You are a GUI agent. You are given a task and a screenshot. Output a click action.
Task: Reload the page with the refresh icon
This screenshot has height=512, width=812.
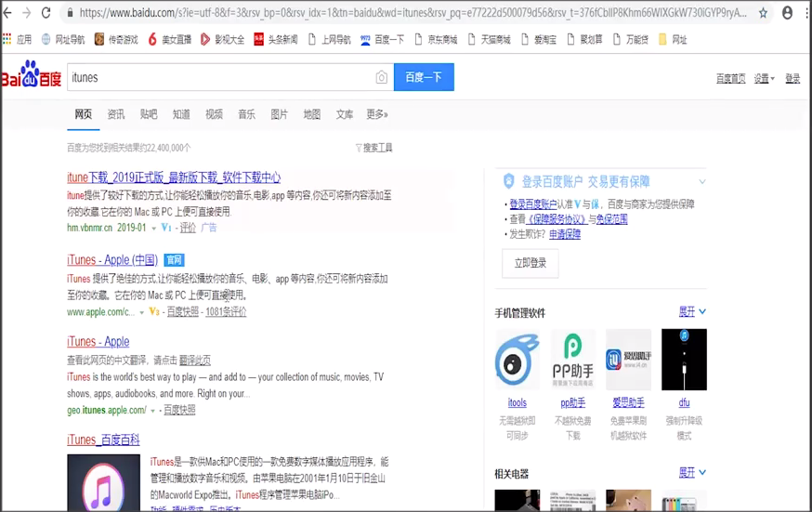[x=46, y=14]
